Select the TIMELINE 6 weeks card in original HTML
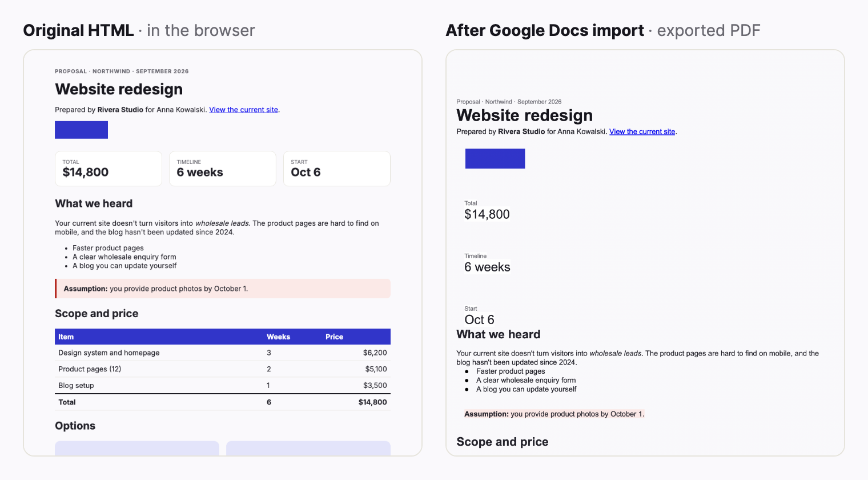Image resolution: width=868 pixels, height=480 pixels. [x=223, y=169]
